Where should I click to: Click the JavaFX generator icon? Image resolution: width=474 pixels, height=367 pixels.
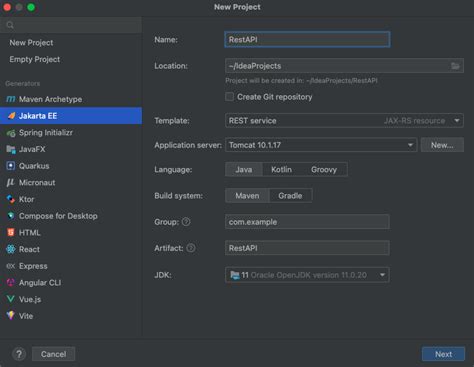(x=11, y=149)
